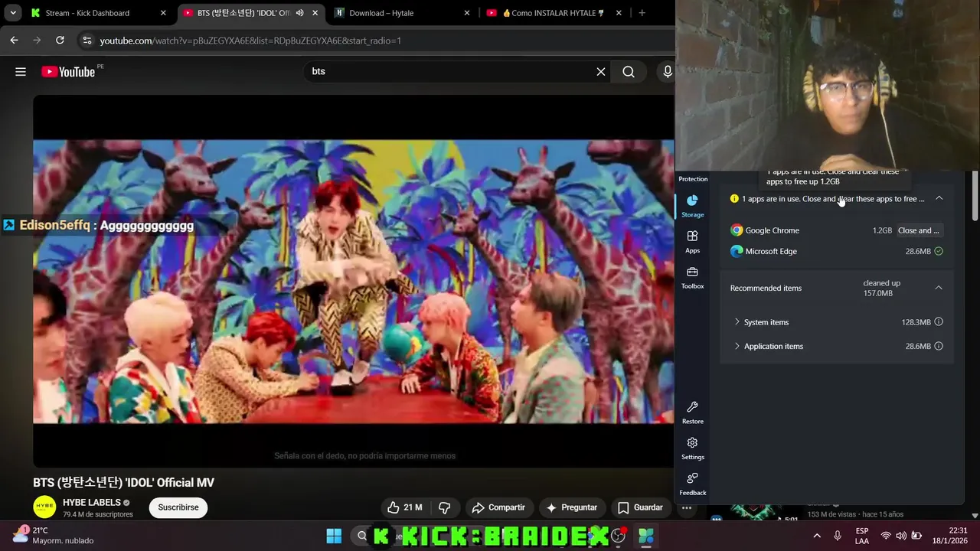Open the Windows Start menu
This screenshot has width=980, height=551.
(334, 536)
